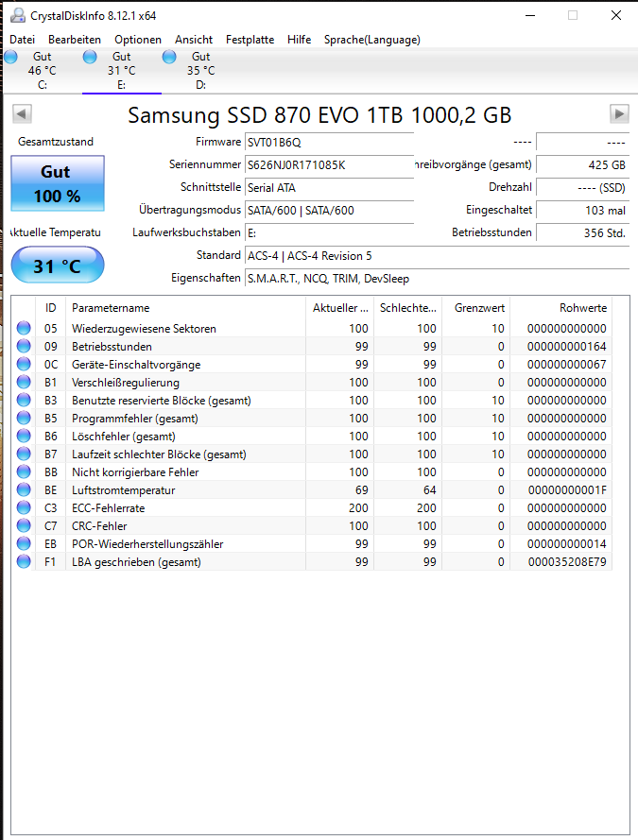Click the 31 °C temperature button
The height and width of the screenshot is (840, 638).
[x=58, y=266]
